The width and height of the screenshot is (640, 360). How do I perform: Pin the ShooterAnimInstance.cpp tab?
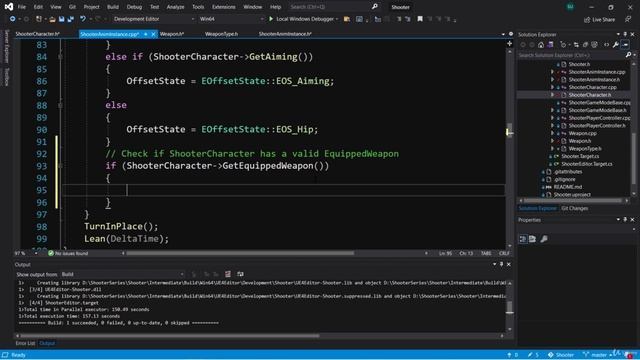146,34
